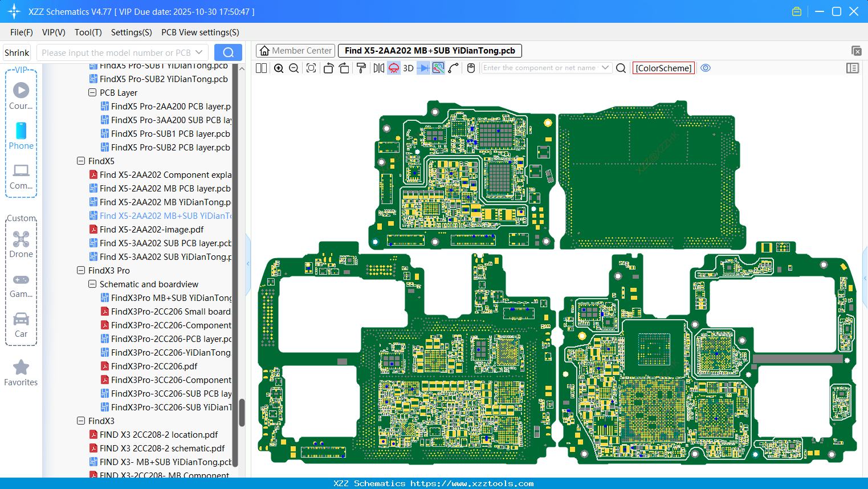Collapse Schematic and boardview folder
Viewport: 868px width, 489px height.
[x=92, y=284]
